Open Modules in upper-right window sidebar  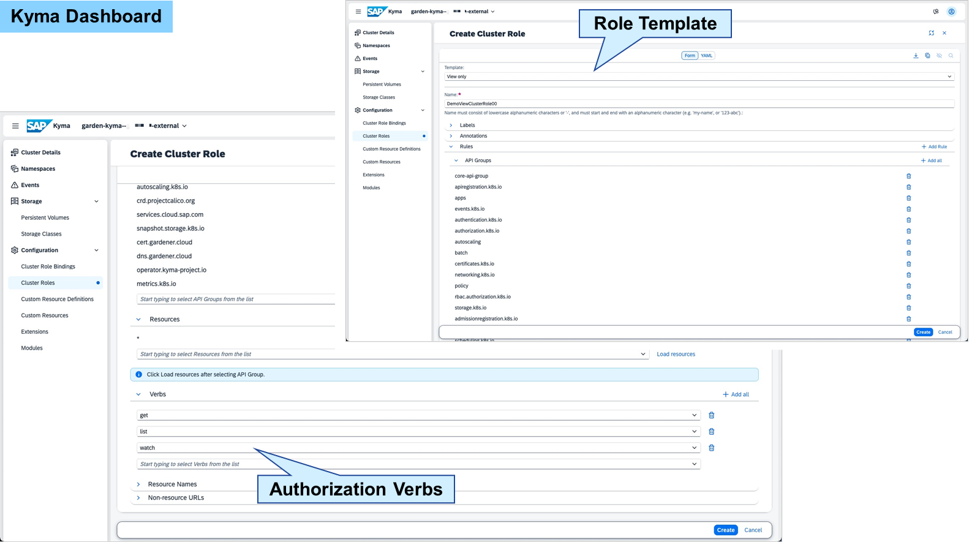coord(371,188)
